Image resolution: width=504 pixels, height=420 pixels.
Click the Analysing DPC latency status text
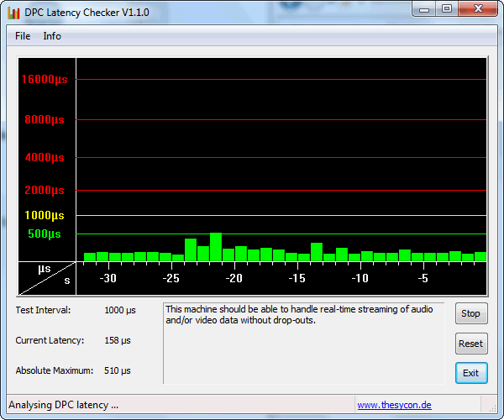[63, 405]
